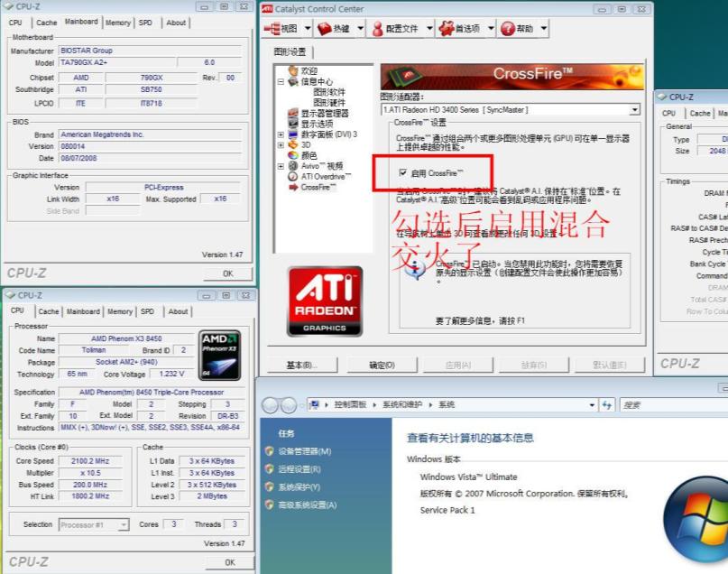Select CrossFire tree item
Viewport: 728px width, 574px height.
pyautogui.click(x=318, y=187)
